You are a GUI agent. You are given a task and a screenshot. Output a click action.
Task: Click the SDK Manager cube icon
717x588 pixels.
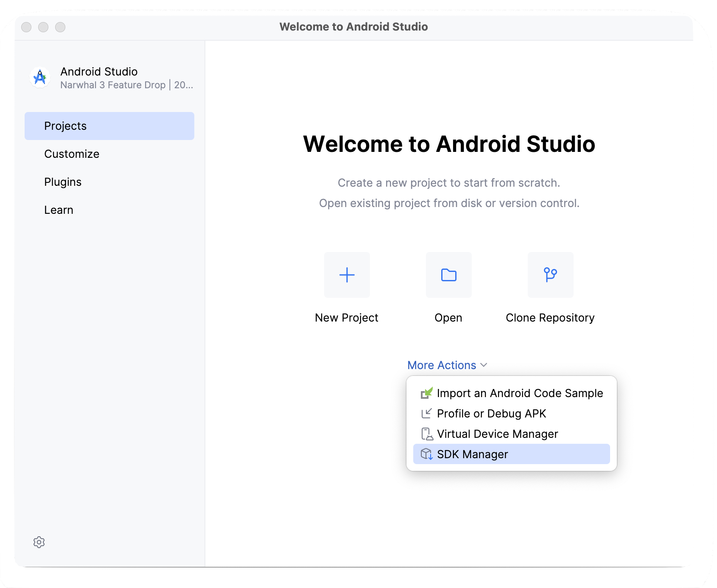coord(426,454)
